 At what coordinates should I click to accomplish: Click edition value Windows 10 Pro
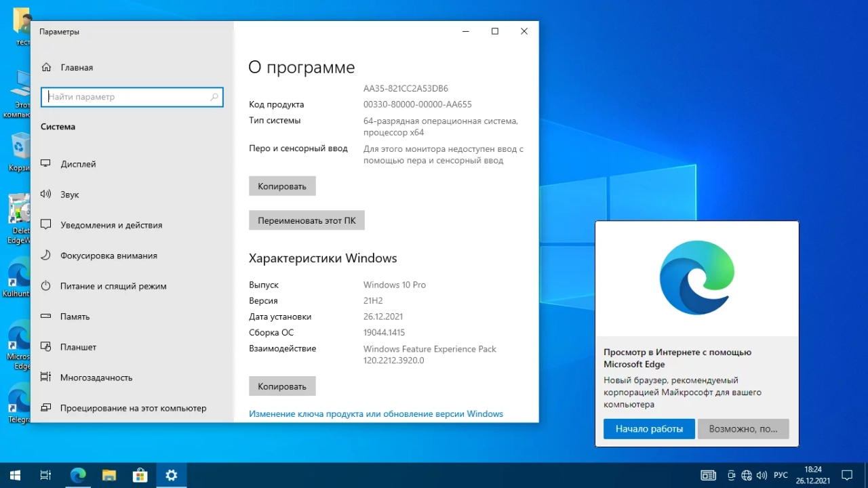395,285
